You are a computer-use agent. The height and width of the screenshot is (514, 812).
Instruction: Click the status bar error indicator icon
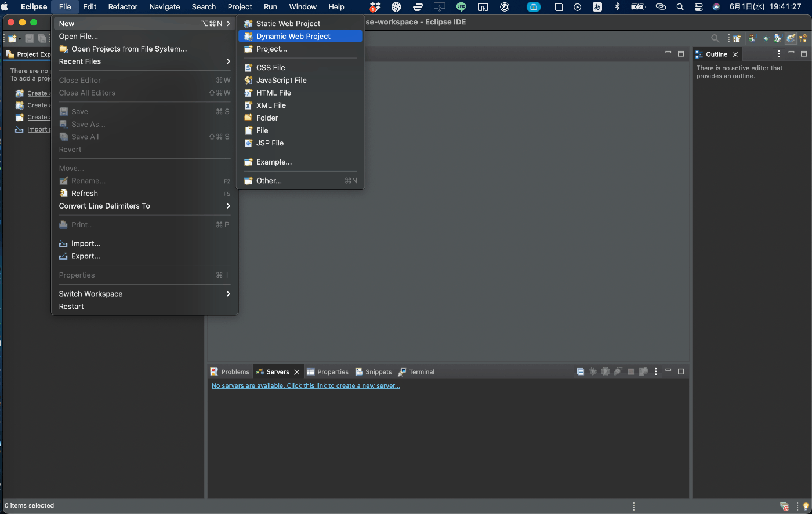pyautogui.click(x=784, y=506)
